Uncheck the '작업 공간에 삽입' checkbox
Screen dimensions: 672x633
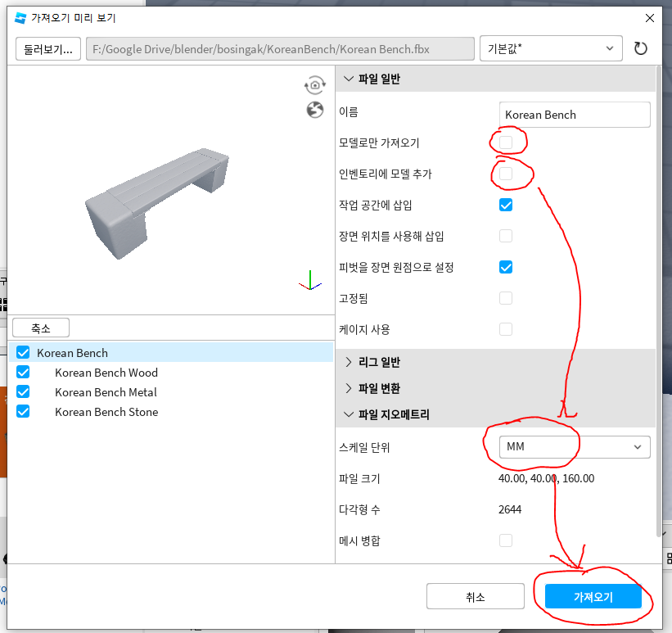pyautogui.click(x=506, y=205)
